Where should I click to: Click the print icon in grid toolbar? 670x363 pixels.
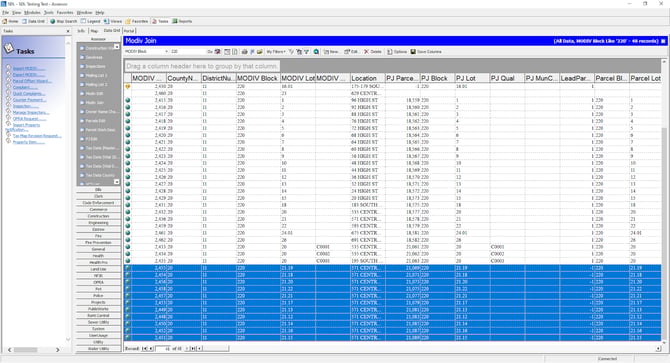point(244,52)
